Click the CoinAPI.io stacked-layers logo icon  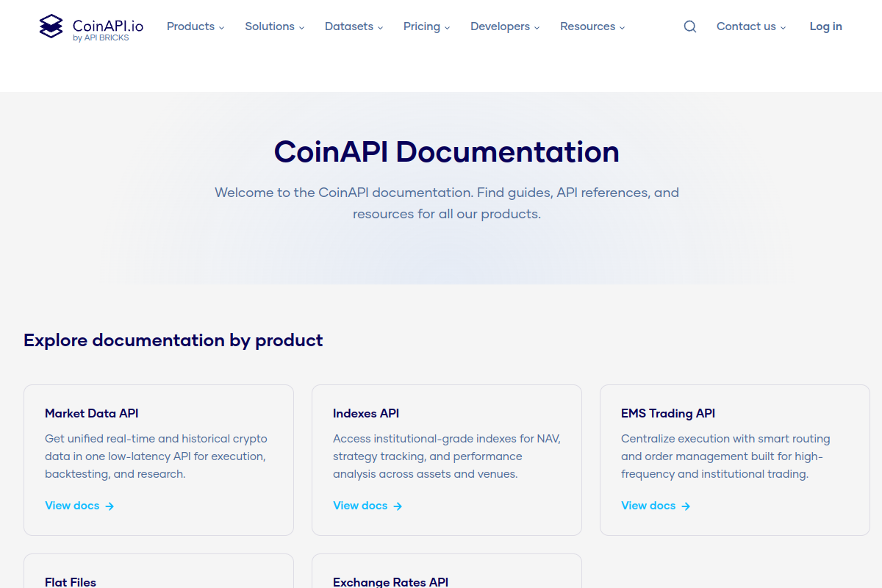pyautogui.click(x=51, y=26)
